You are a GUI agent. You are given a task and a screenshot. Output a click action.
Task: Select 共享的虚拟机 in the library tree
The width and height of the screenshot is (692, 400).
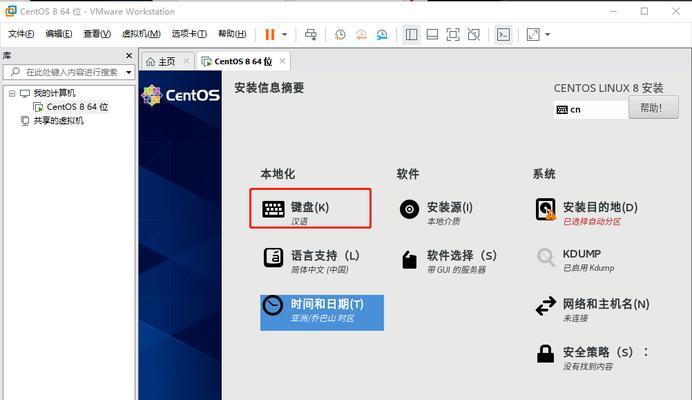tap(58, 121)
